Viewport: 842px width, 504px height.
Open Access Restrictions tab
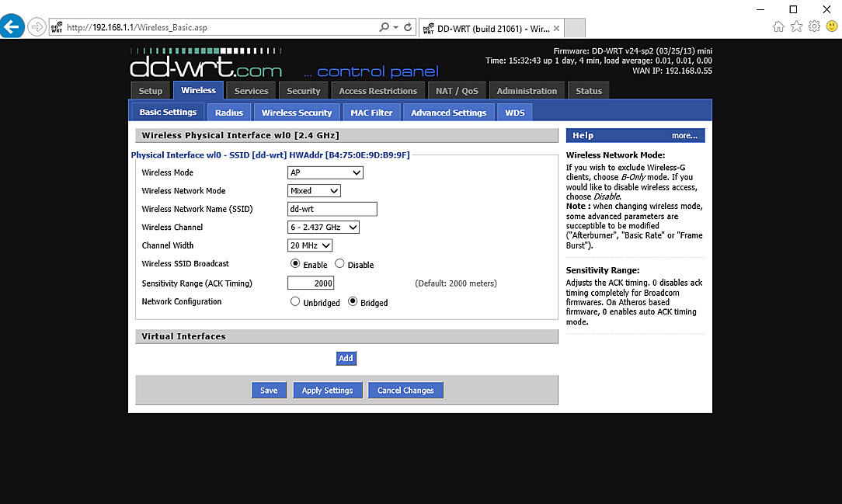coord(378,91)
